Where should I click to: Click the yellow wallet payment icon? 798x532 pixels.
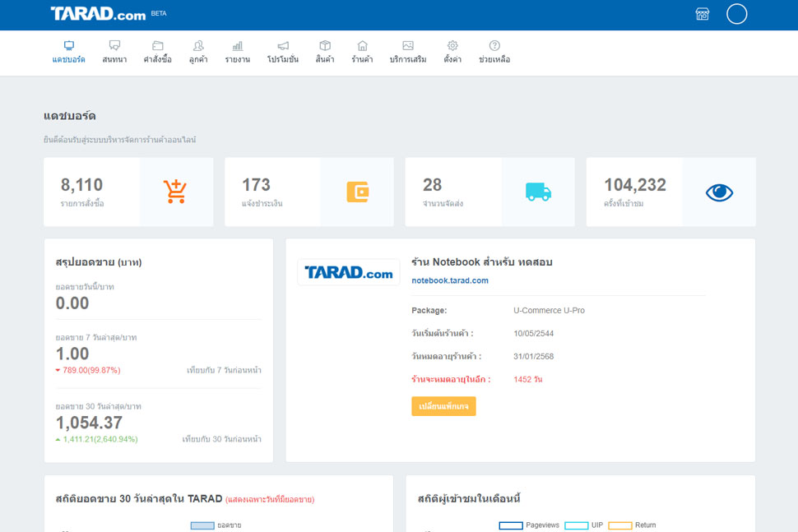(358, 192)
